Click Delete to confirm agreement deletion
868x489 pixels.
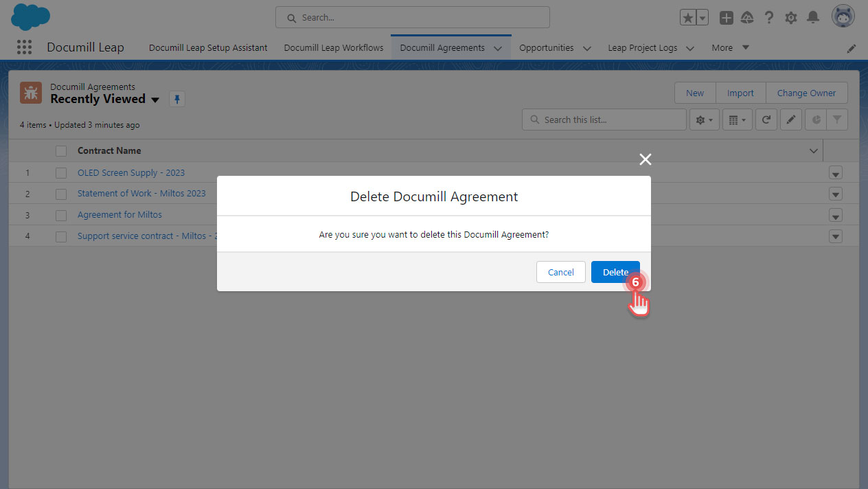click(x=615, y=272)
